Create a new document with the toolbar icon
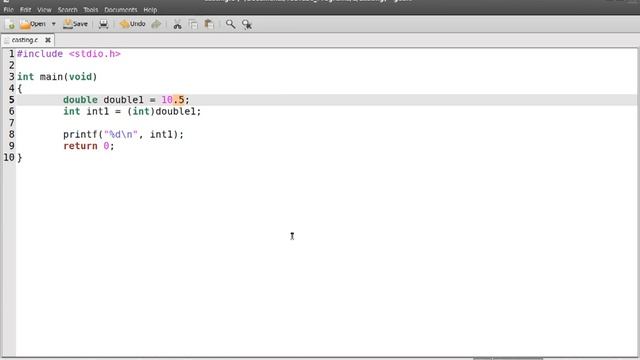Screen dimensions: 640x360 [x=11, y=24]
